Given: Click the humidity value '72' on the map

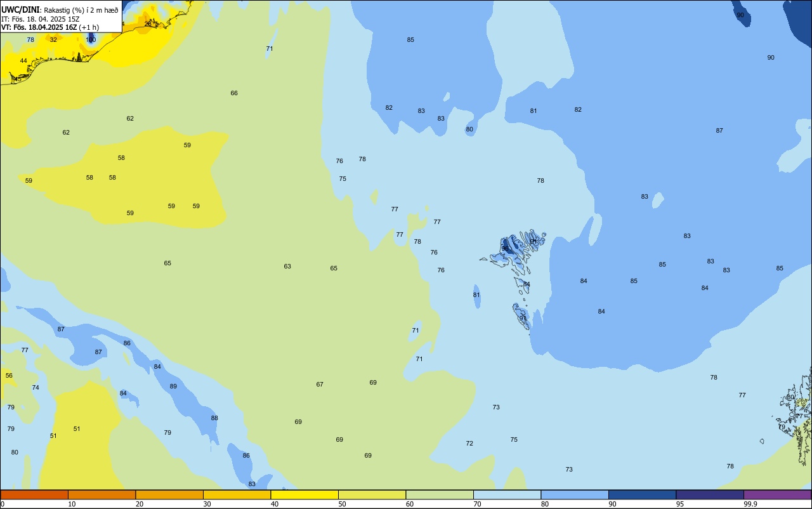Looking at the screenshot, I should (x=469, y=444).
